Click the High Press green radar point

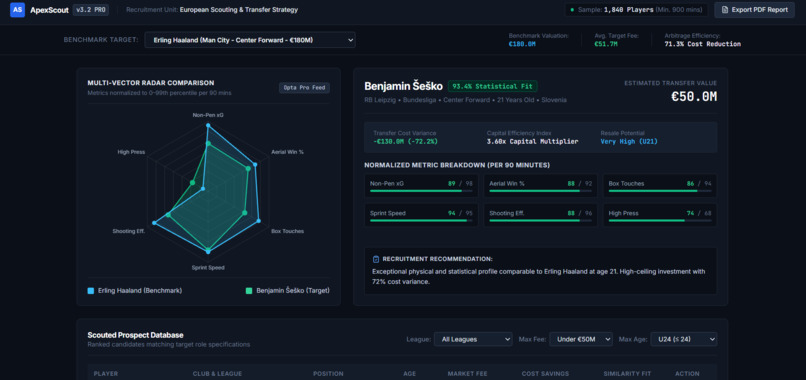(x=192, y=182)
